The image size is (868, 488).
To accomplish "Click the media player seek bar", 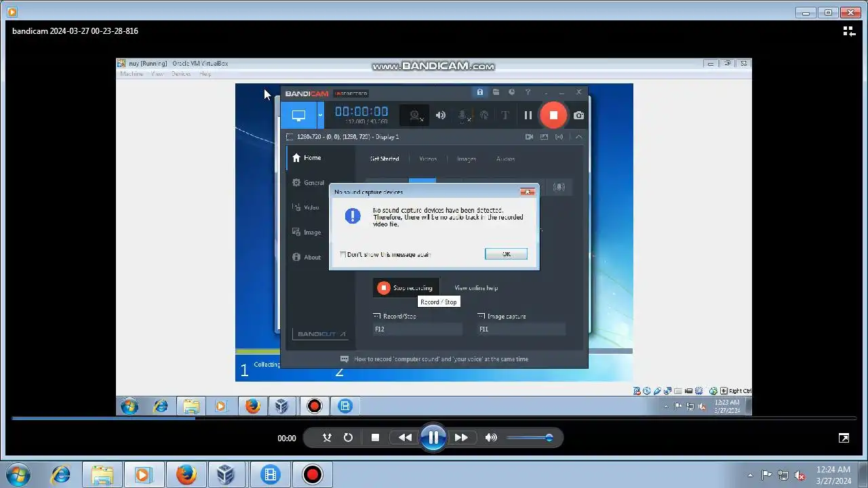I will [x=434, y=418].
